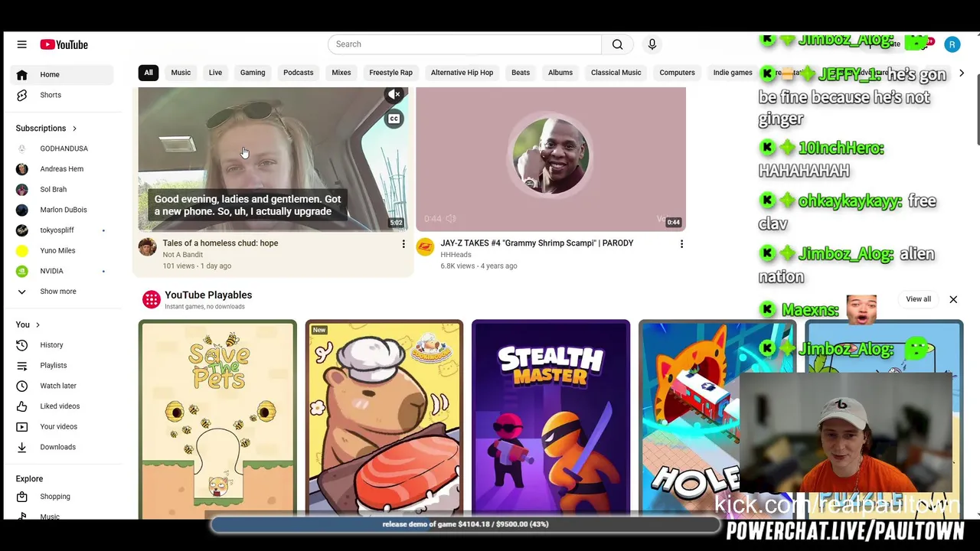Select the All filter chip
Viewport: 980px width, 551px height.
pos(149,73)
